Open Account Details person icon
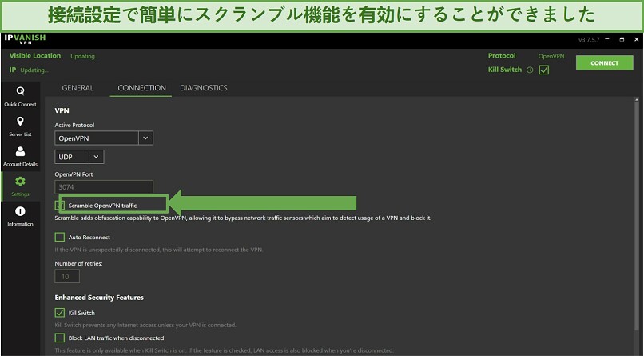 click(x=20, y=152)
